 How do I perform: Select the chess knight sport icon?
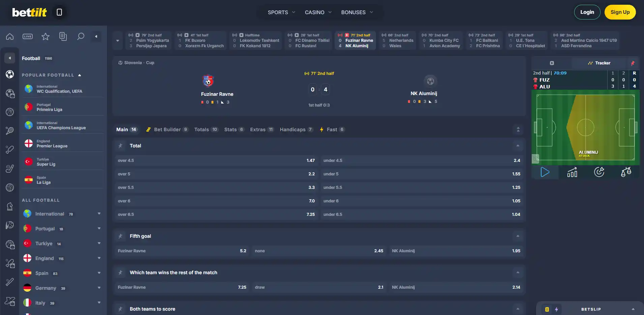(x=10, y=206)
